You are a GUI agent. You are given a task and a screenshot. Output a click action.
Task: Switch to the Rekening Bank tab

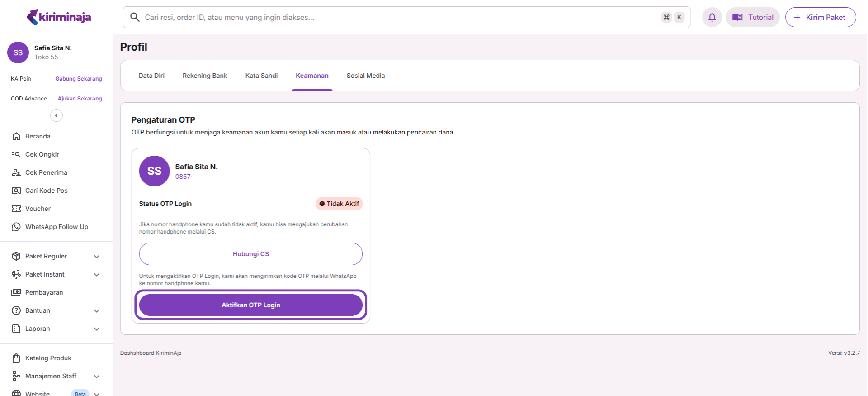pyautogui.click(x=205, y=76)
